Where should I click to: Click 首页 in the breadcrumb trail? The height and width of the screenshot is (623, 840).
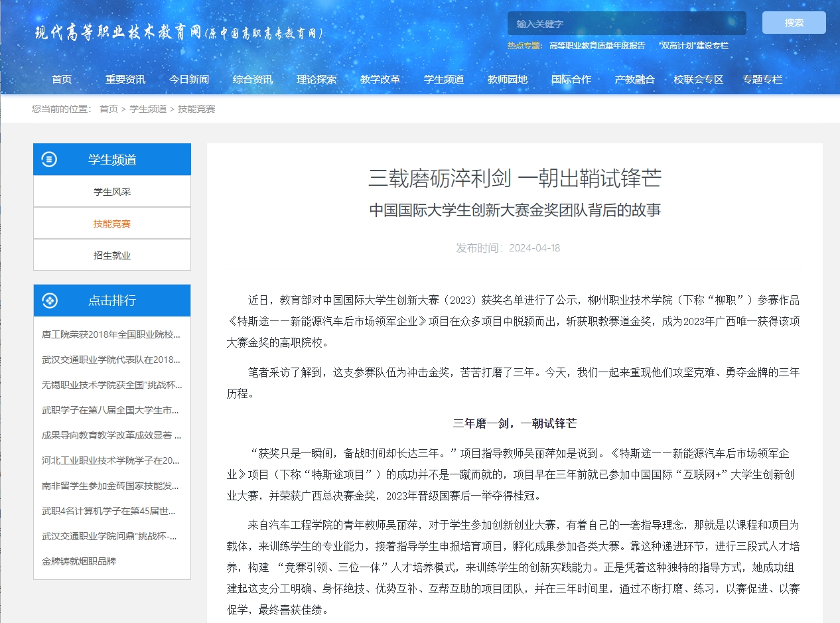[109, 109]
